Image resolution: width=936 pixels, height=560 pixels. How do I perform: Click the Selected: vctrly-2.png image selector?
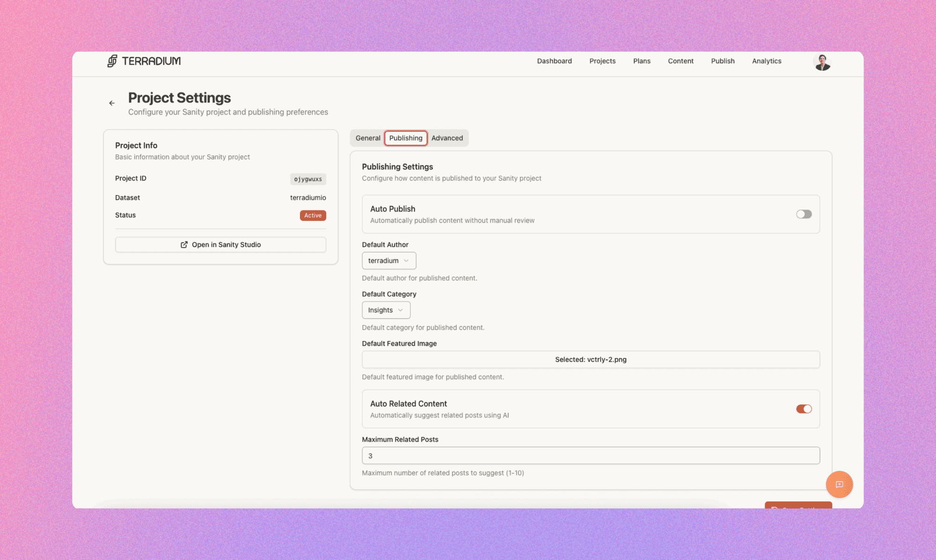590,359
